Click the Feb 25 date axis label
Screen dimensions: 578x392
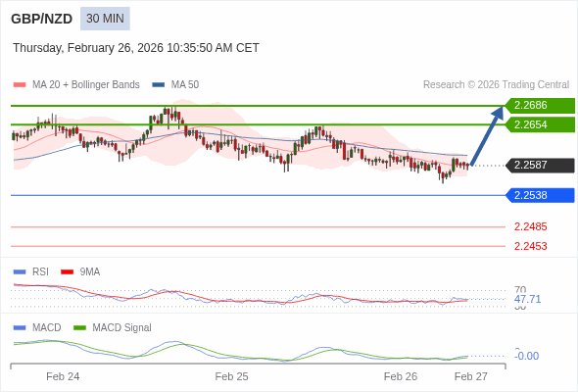pos(231,377)
